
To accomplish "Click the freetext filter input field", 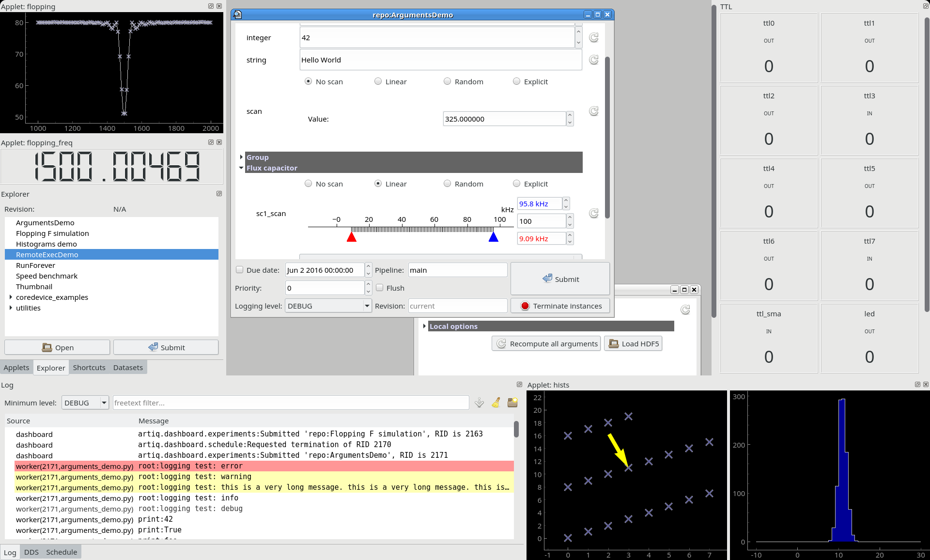I will (x=291, y=403).
